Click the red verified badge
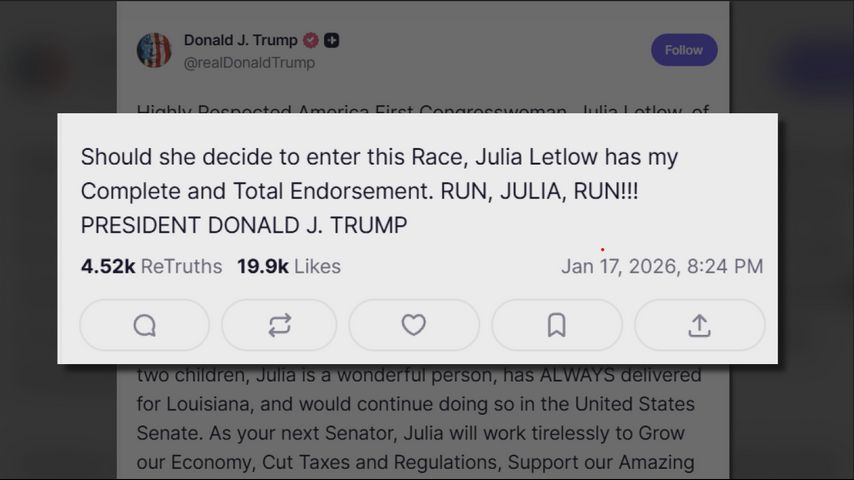The width and height of the screenshot is (854, 480). (311, 41)
